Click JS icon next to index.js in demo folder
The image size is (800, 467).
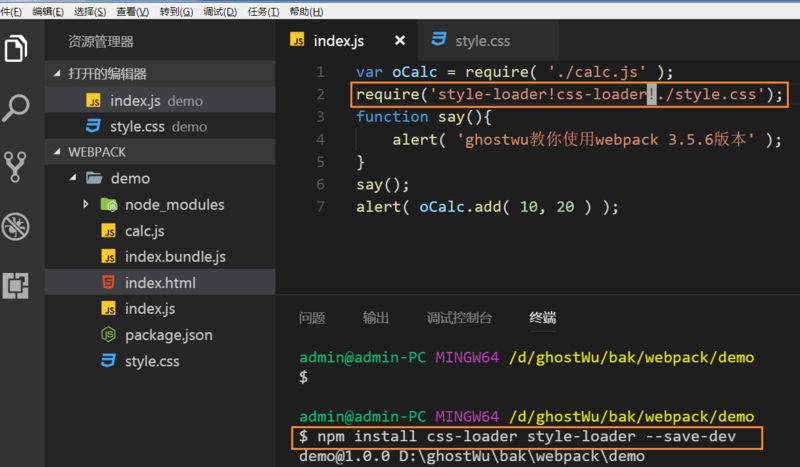pyautogui.click(x=108, y=309)
